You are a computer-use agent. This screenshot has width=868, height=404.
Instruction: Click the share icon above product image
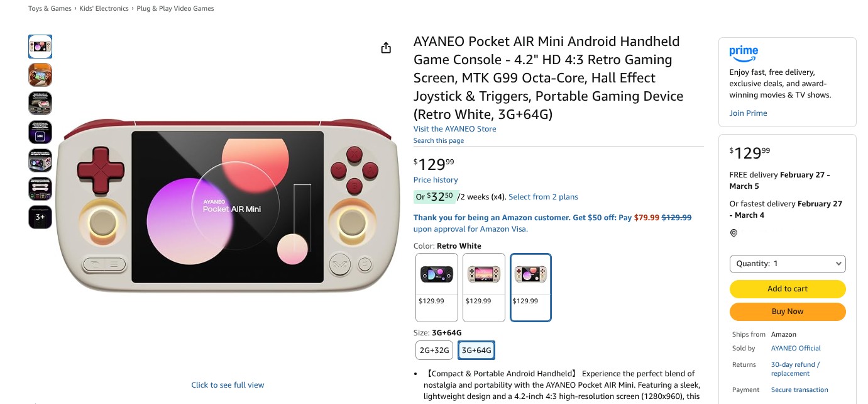tap(386, 48)
